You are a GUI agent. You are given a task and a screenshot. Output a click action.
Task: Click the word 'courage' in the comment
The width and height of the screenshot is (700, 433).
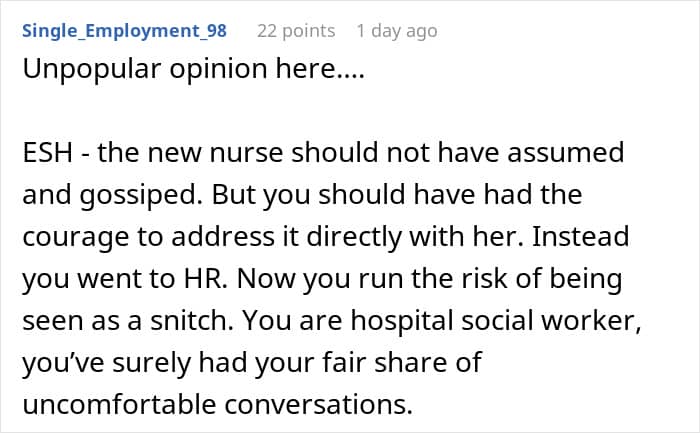click(76, 237)
